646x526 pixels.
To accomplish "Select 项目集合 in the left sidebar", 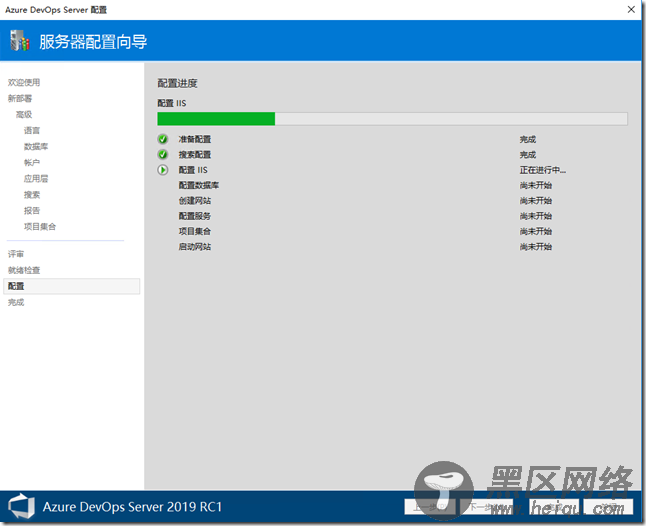I will tap(40, 227).
